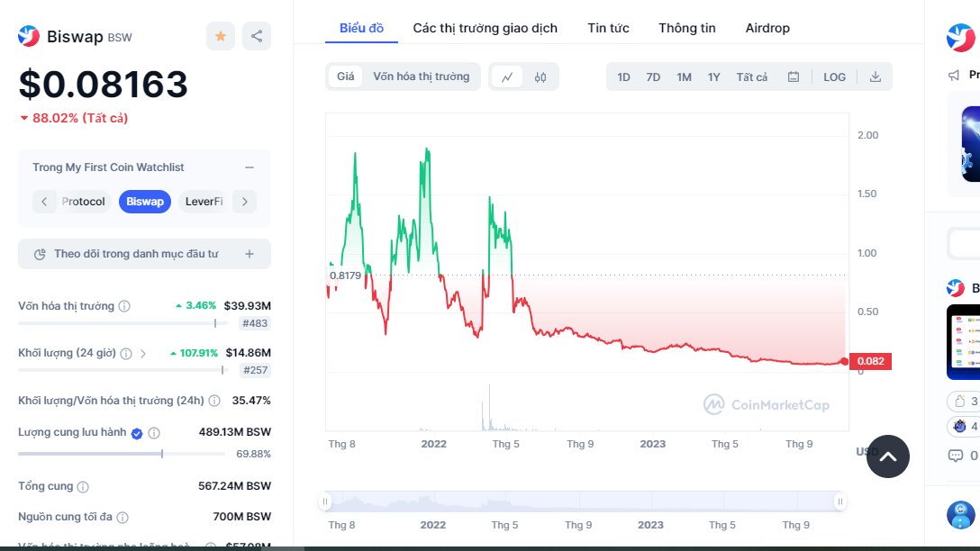Click the $39.93M market cap value

click(248, 306)
